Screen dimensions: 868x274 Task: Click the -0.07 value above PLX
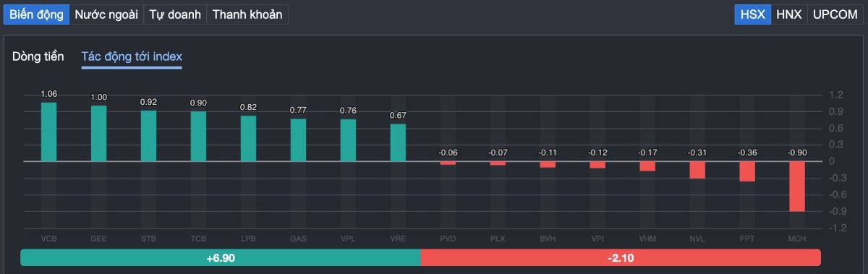click(x=498, y=153)
